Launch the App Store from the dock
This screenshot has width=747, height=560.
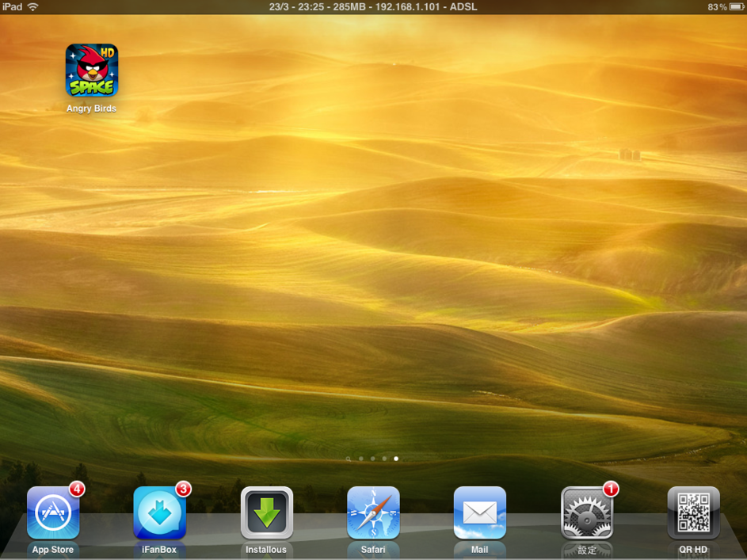(53, 512)
